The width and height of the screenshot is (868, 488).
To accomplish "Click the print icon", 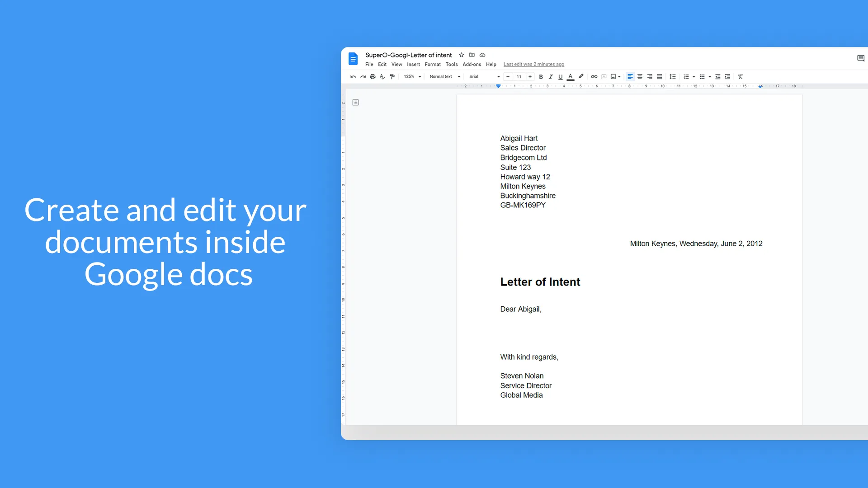I will 373,77.
